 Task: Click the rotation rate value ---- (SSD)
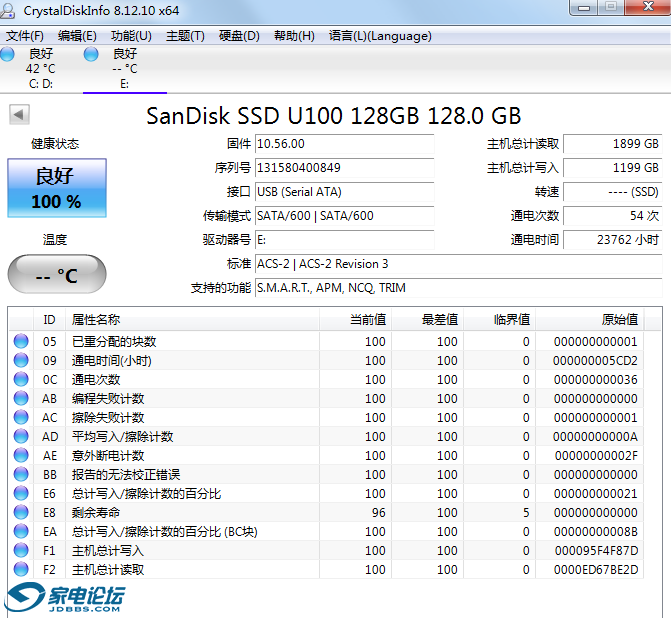coord(613,192)
